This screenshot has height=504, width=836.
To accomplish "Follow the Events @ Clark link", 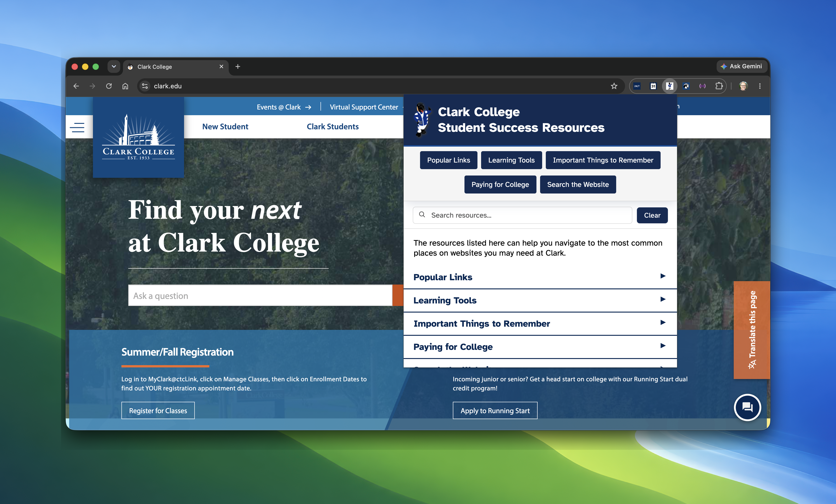I will (x=284, y=107).
